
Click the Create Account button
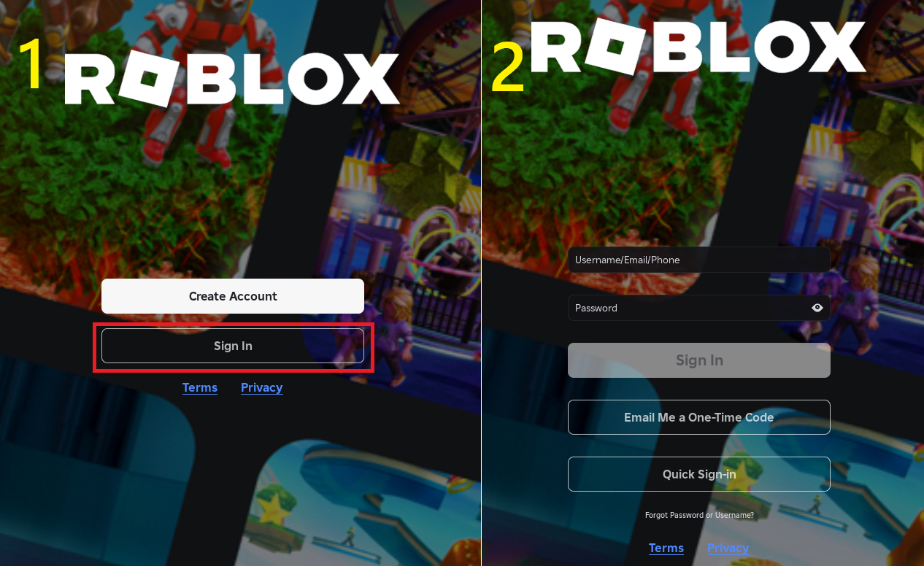click(233, 296)
